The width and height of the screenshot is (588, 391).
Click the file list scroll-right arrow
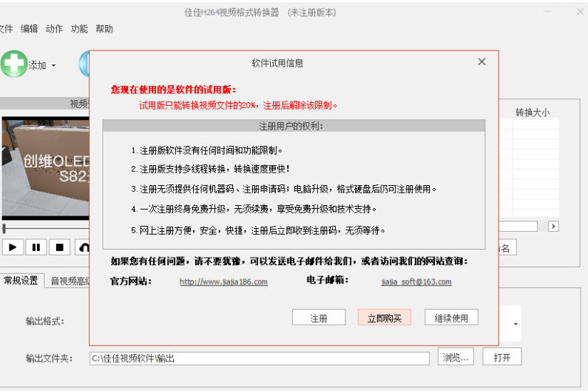coord(553,226)
